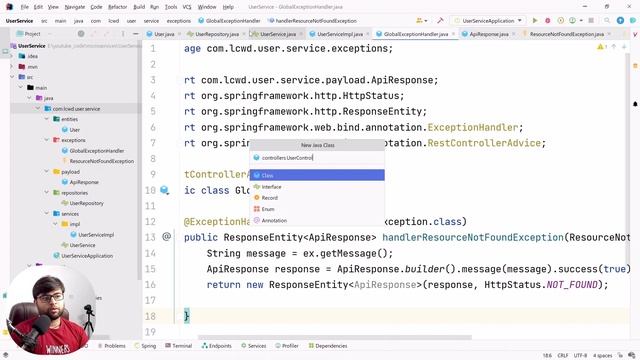Build project with the hammer icon

[440, 20]
